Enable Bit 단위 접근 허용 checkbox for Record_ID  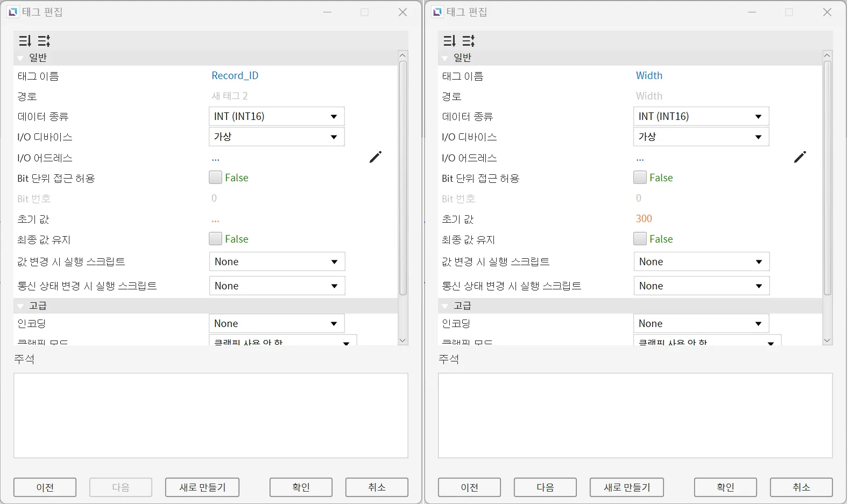tap(216, 178)
